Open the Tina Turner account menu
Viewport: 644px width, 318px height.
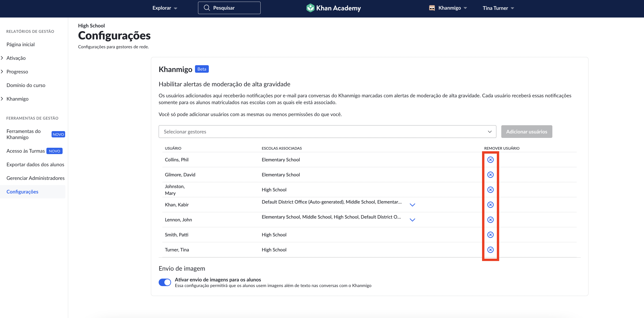click(x=498, y=8)
